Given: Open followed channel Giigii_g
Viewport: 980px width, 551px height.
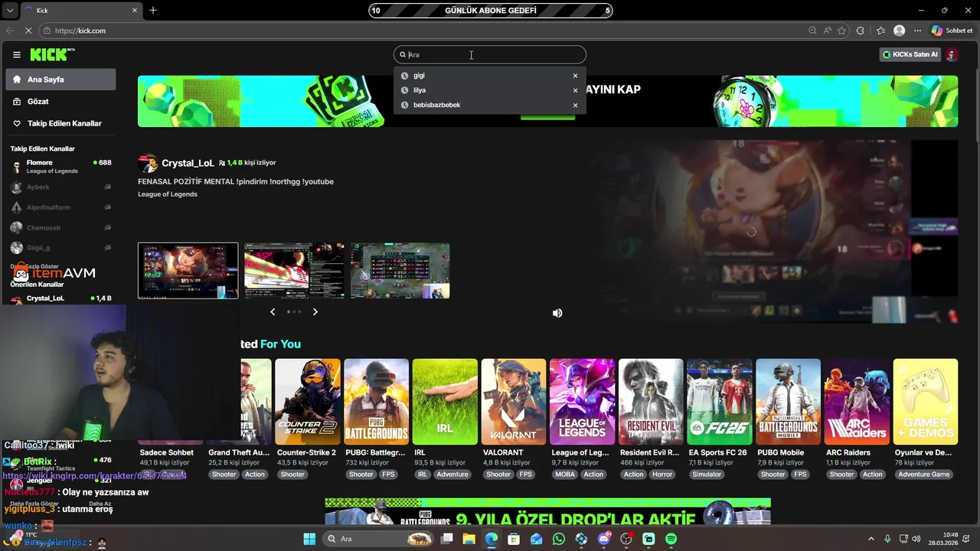Looking at the screenshot, I should [60, 248].
